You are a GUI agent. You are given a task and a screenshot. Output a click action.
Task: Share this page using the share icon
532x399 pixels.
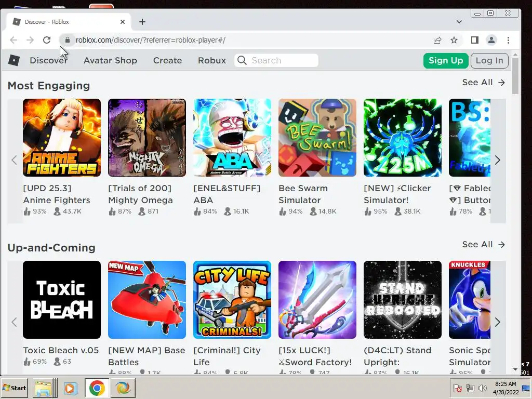click(437, 40)
